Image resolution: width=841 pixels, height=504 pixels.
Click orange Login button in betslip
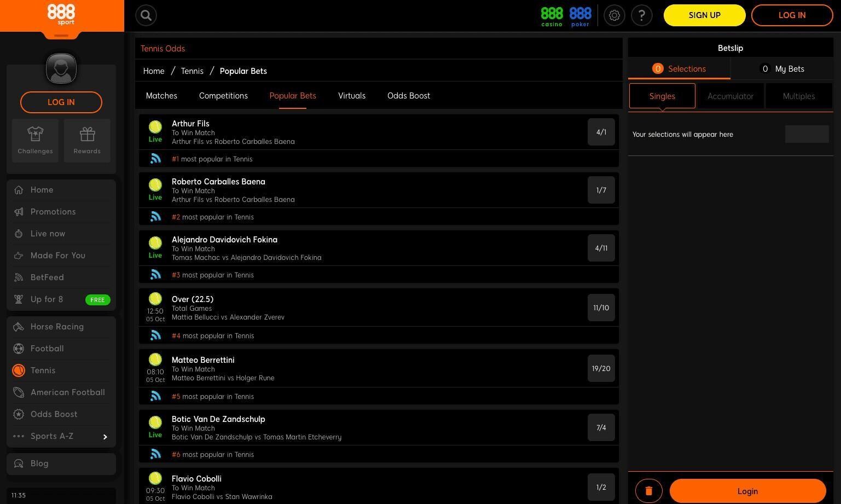(747, 491)
